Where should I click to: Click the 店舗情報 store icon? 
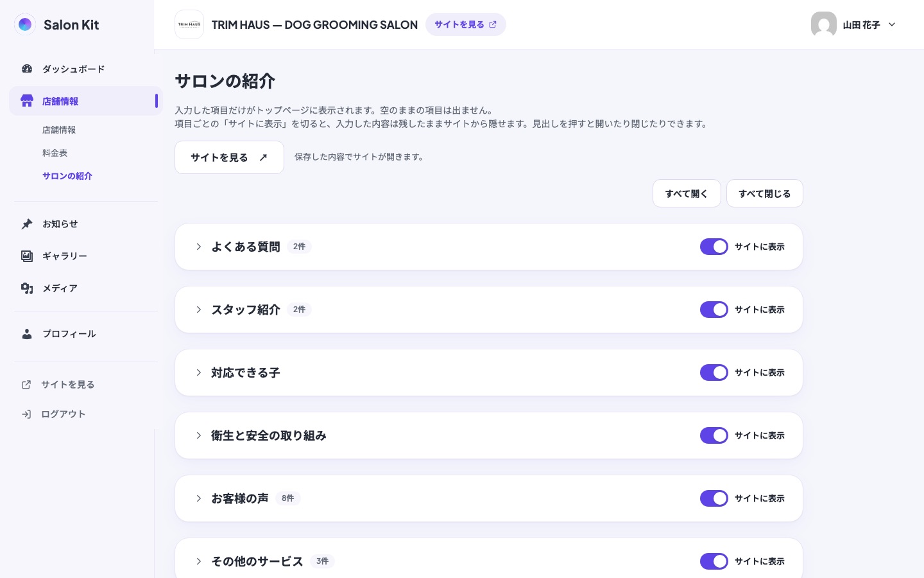27,101
